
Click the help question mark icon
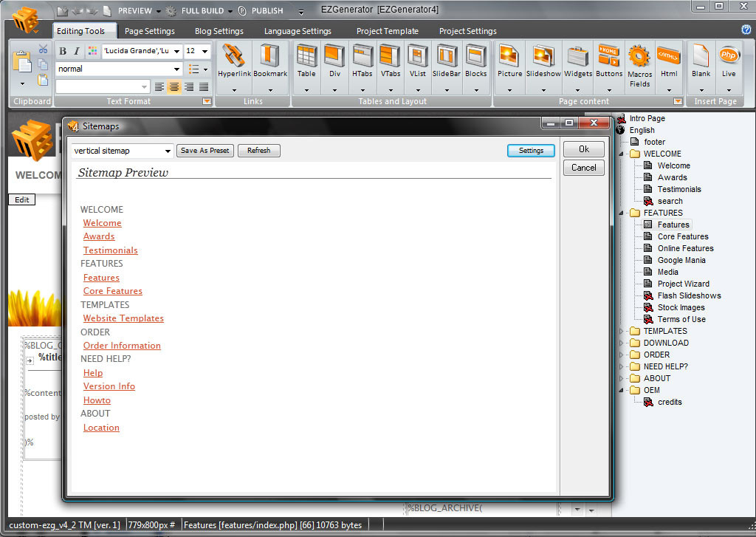[746, 30]
